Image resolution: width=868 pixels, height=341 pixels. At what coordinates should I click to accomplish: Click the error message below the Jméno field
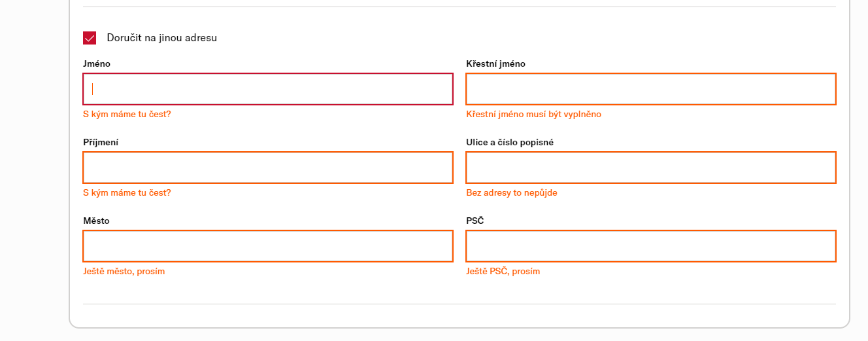click(x=127, y=114)
